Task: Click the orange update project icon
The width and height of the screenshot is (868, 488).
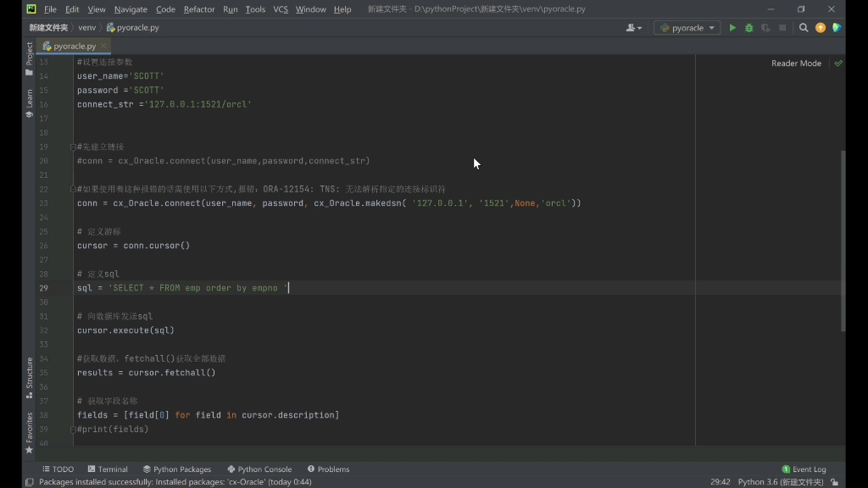Action: [x=820, y=27]
